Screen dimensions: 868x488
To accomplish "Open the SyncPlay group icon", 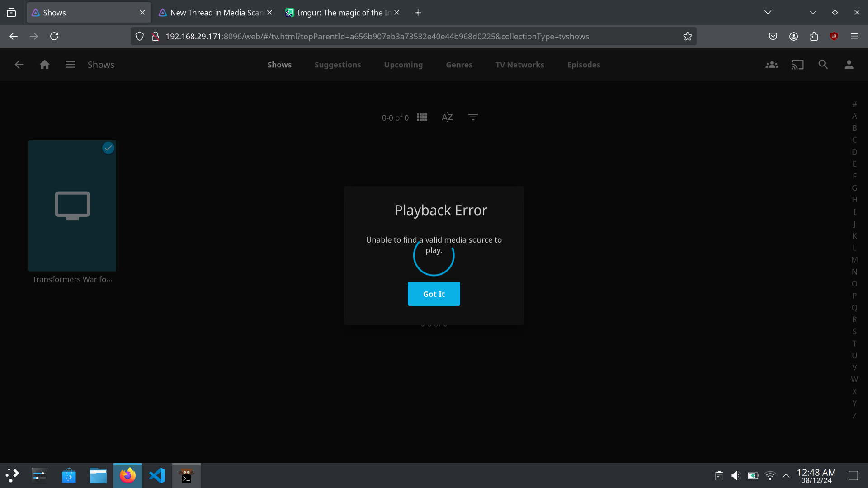I will coord(772,65).
